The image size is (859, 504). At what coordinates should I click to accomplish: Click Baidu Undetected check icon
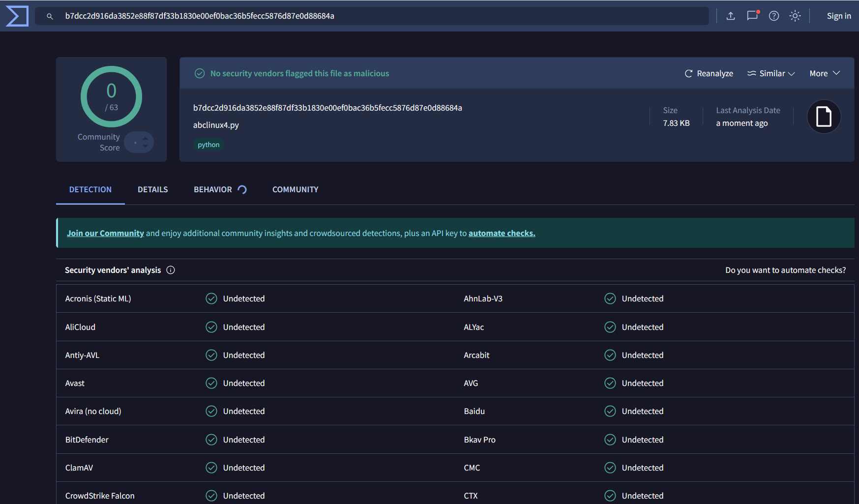point(610,411)
